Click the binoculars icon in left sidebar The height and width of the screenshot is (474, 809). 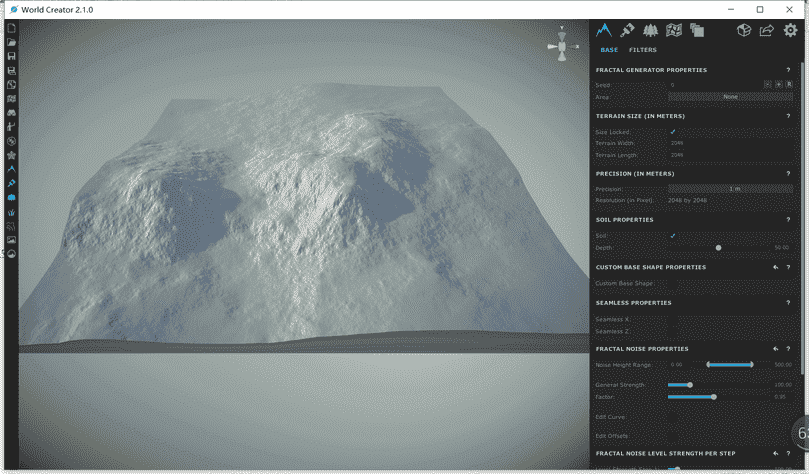point(11,112)
